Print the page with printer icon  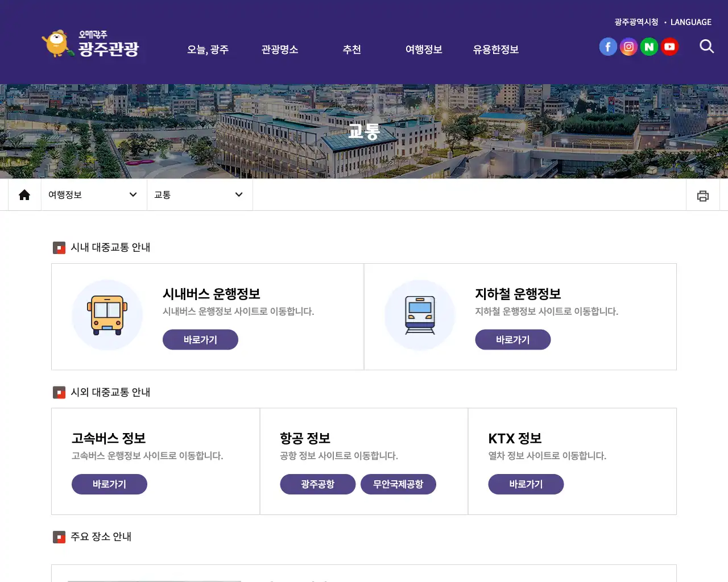(703, 196)
